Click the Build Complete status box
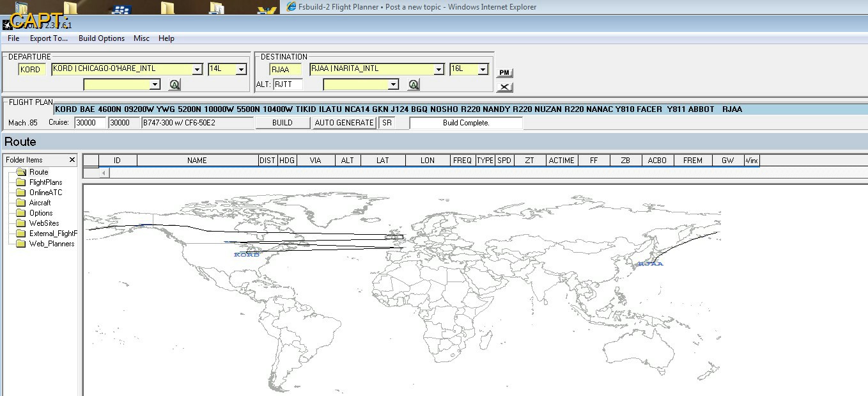 (466, 123)
